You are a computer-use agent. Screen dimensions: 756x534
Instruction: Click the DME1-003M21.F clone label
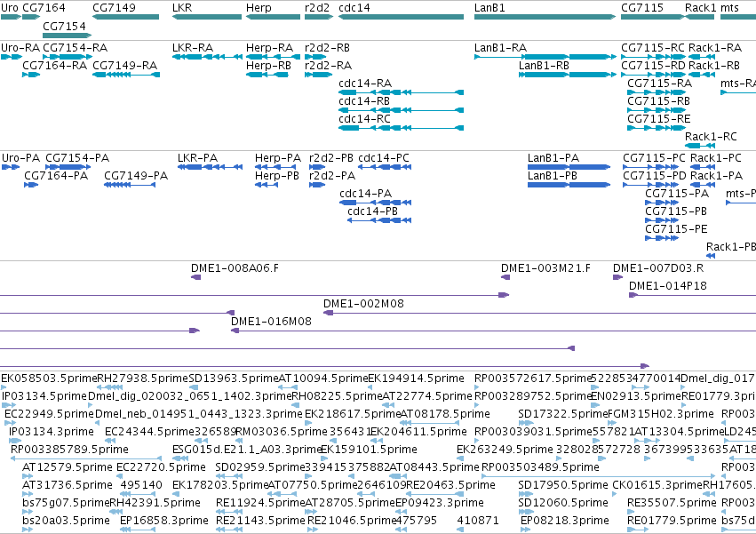pos(545,268)
